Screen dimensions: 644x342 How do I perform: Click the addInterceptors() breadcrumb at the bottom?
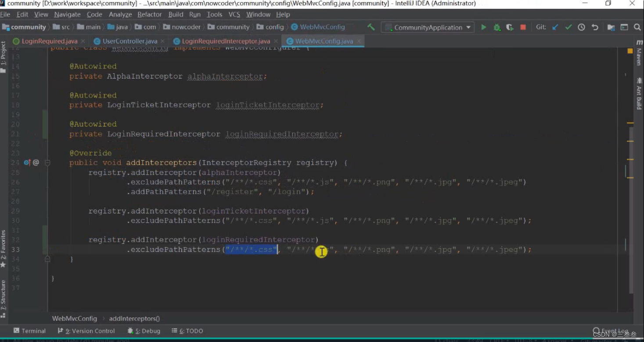[x=134, y=318]
